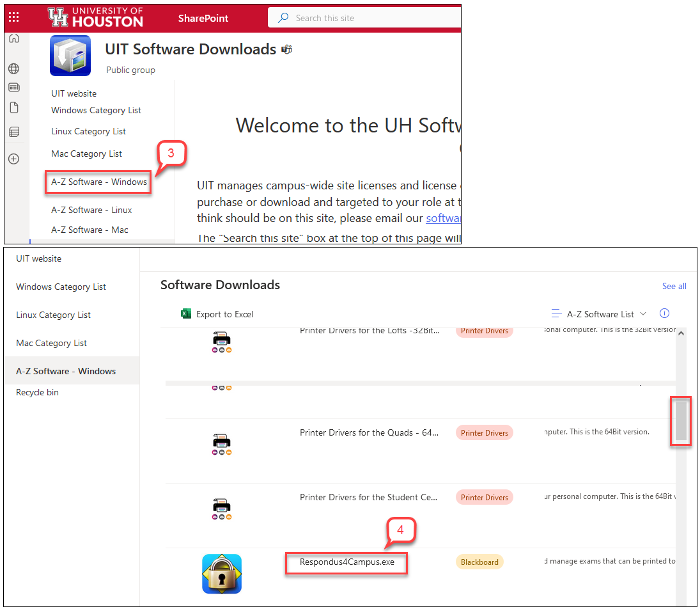Focus the Search this site box
Image resolution: width=700 pixels, height=609 pixels.
[364, 18]
